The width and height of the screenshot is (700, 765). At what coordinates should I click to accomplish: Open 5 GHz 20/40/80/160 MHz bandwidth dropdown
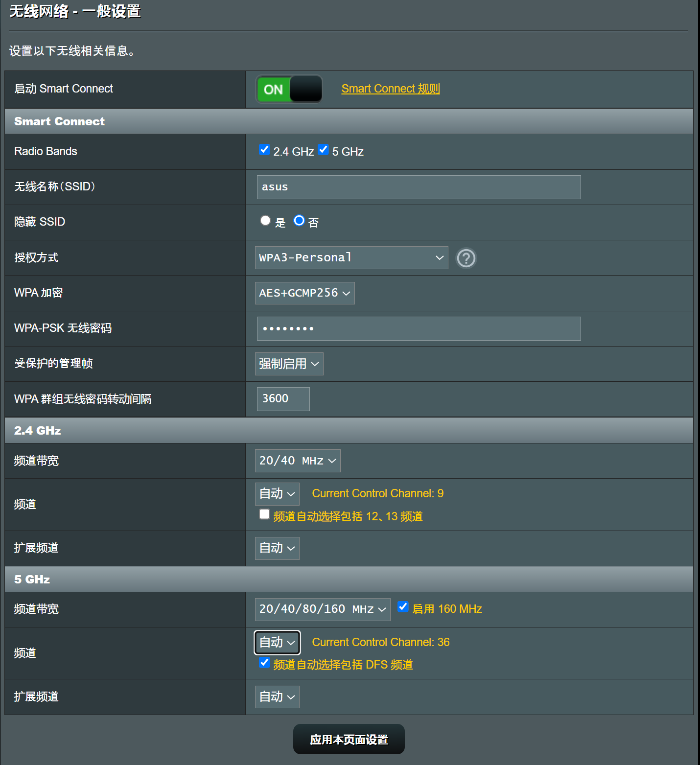[x=323, y=609]
